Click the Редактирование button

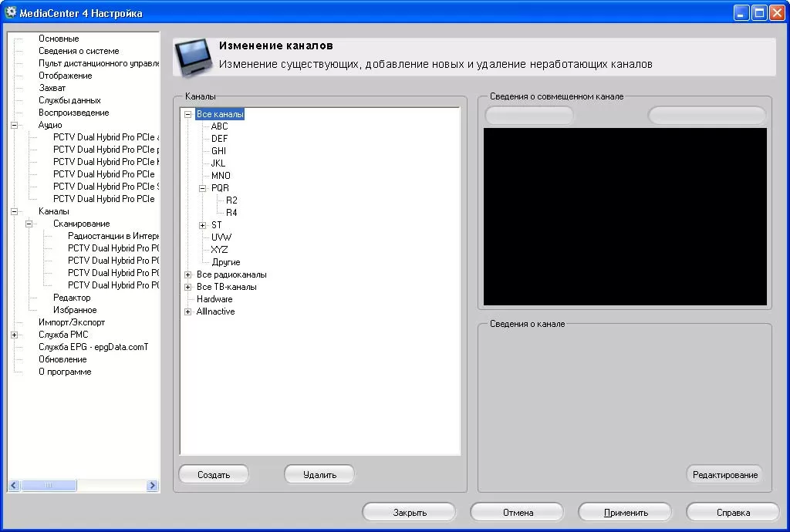click(x=724, y=475)
